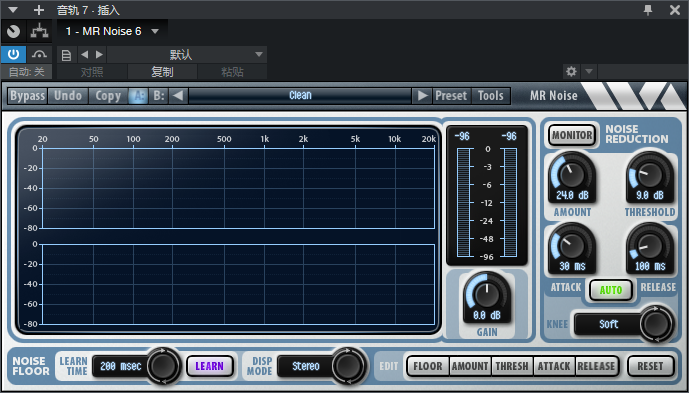Open the plugin window arrow menu
Screen dimensions: 689x393
pyautogui.click(x=13, y=10)
